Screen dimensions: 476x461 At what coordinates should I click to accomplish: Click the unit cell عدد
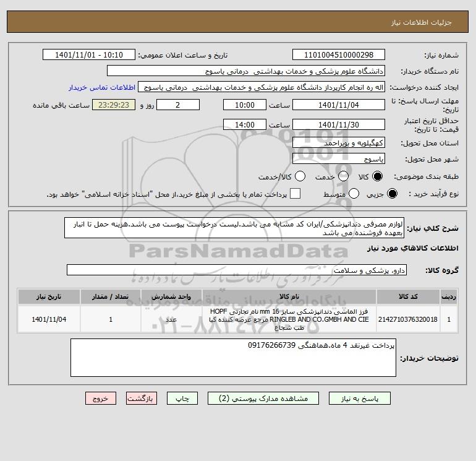[171, 319]
